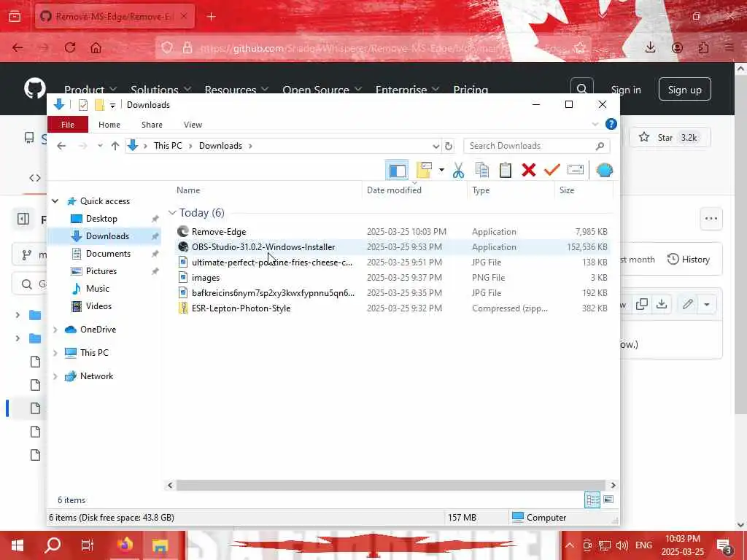Expand the OneDrive tree node

[55, 330]
